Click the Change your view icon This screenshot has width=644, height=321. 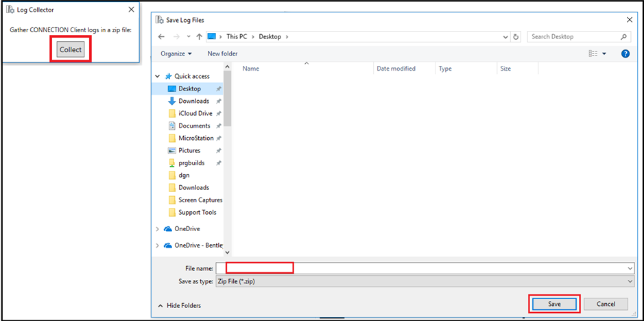pyautogui.click(x=593, y=53)
